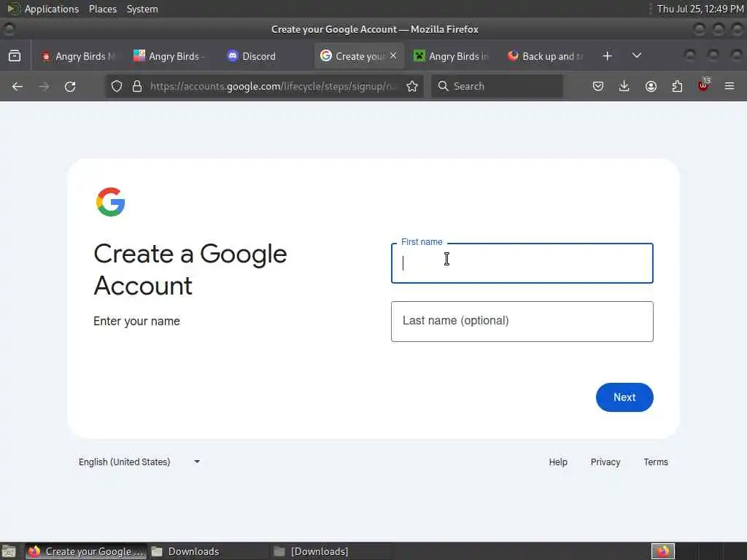Screen dimensions: 747x560
Task: Open the Privacy link
Action: tap(605, 462)
